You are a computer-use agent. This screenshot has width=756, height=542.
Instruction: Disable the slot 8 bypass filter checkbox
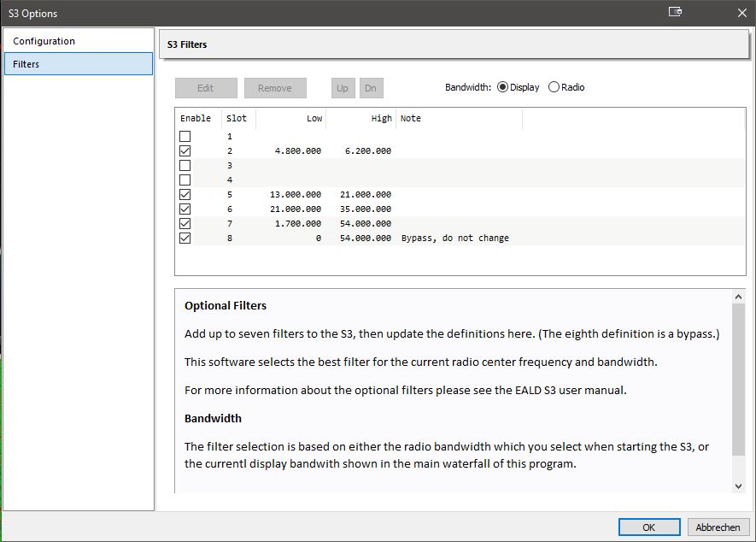[185, 239]
